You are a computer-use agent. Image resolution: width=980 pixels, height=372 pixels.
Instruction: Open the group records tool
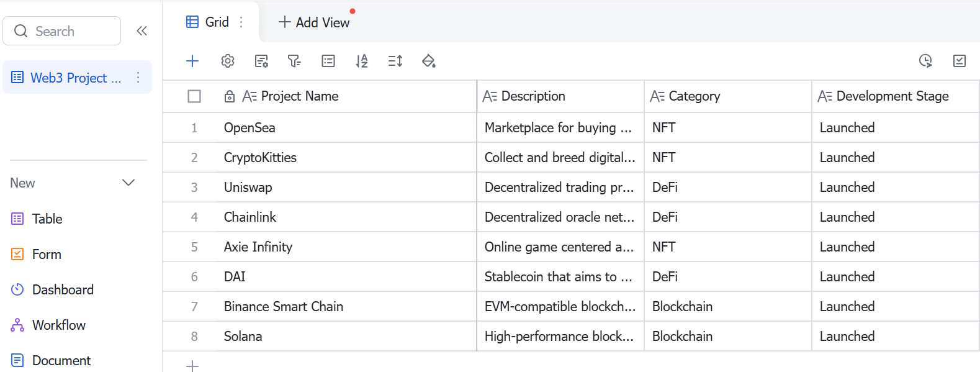point(328,61)
